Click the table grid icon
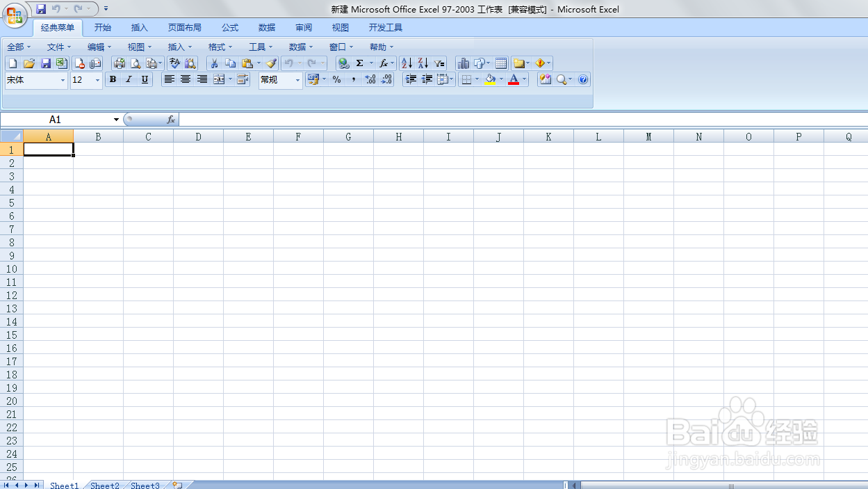Screen dimensions: 868x489 [x=501, y=63]
